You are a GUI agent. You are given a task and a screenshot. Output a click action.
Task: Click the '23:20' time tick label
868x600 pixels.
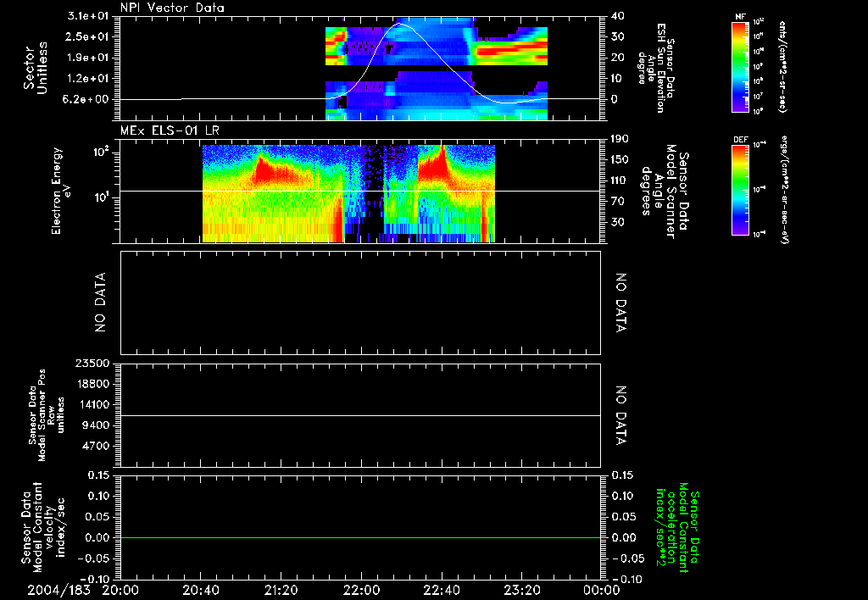(521, 590)
